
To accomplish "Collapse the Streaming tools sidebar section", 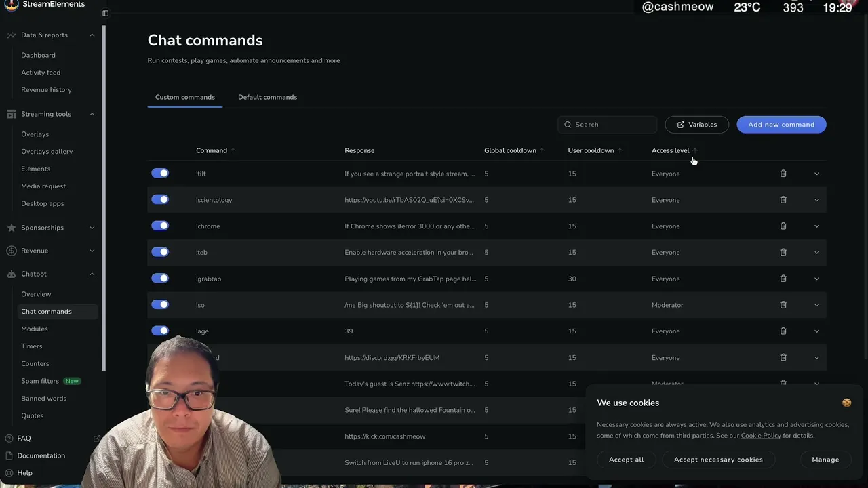I will (92, 114).
